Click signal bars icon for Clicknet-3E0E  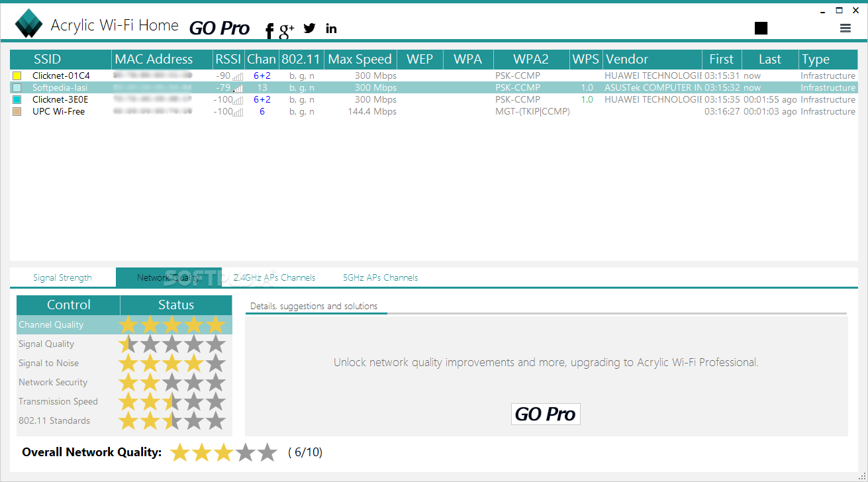[238, 100]
